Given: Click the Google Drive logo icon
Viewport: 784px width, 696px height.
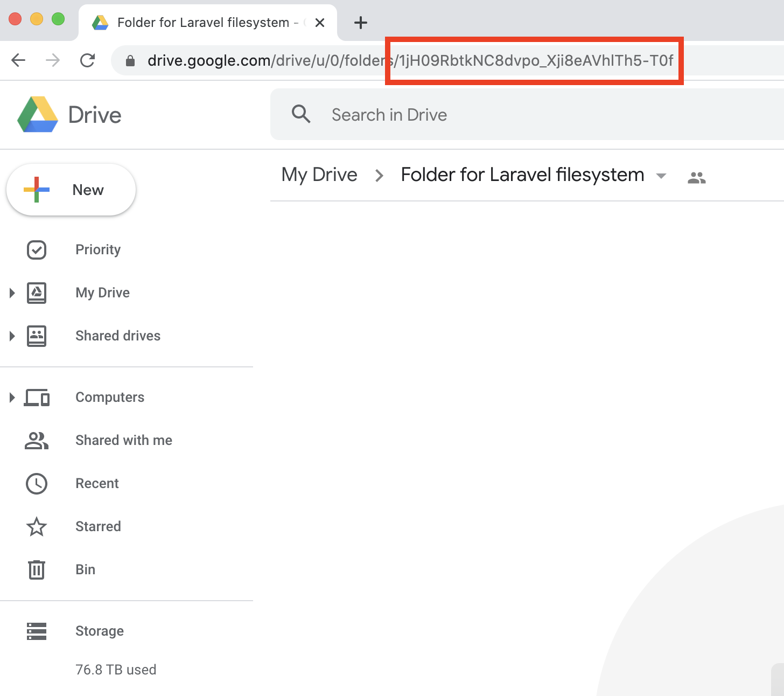Looking at the screenshot, I should (38, 115).
